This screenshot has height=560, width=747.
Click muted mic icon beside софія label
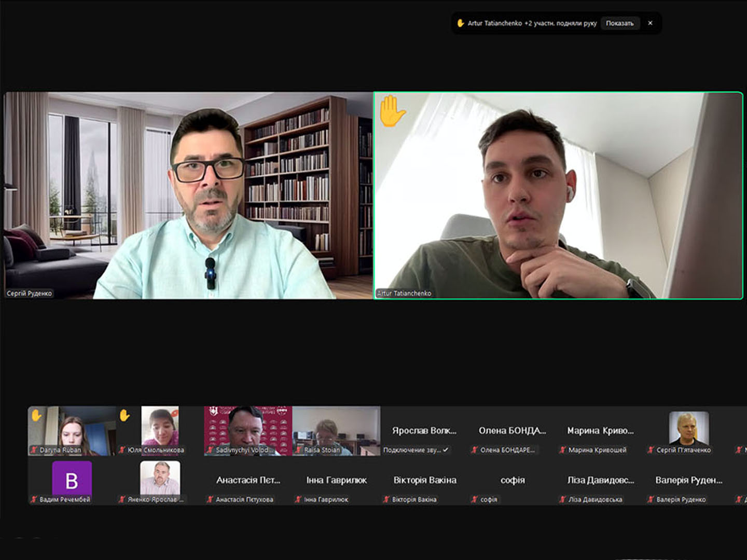(x=474, y=499)
